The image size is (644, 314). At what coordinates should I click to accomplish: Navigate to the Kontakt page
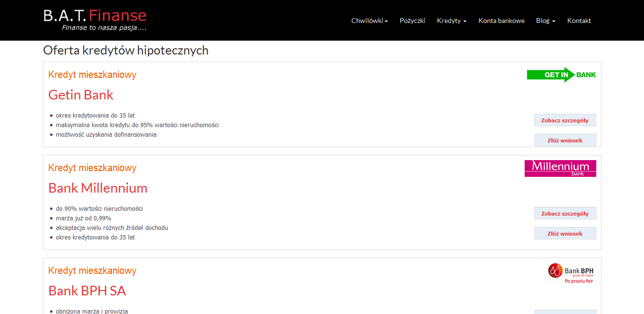[579, 21]
